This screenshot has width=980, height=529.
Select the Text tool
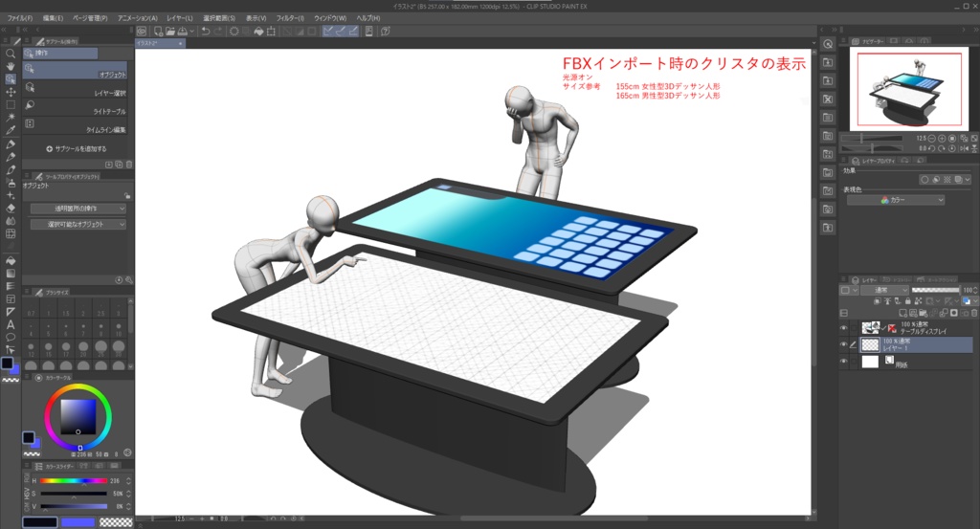(x=10, y=324)
